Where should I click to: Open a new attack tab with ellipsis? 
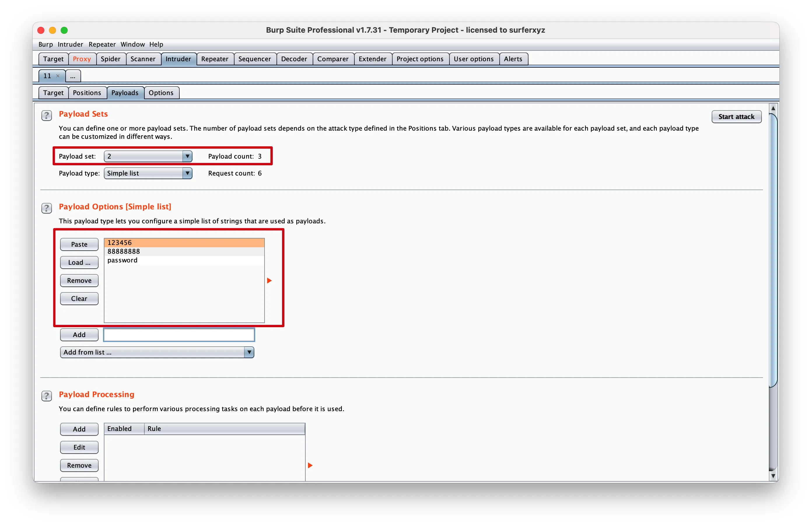coord(73,76)
